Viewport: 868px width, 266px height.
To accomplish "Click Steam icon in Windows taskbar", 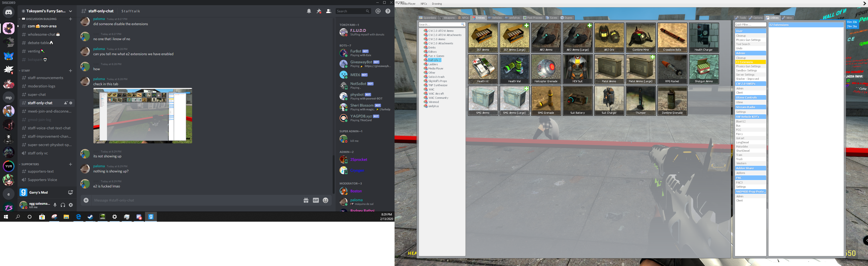I will pos(90,217).
